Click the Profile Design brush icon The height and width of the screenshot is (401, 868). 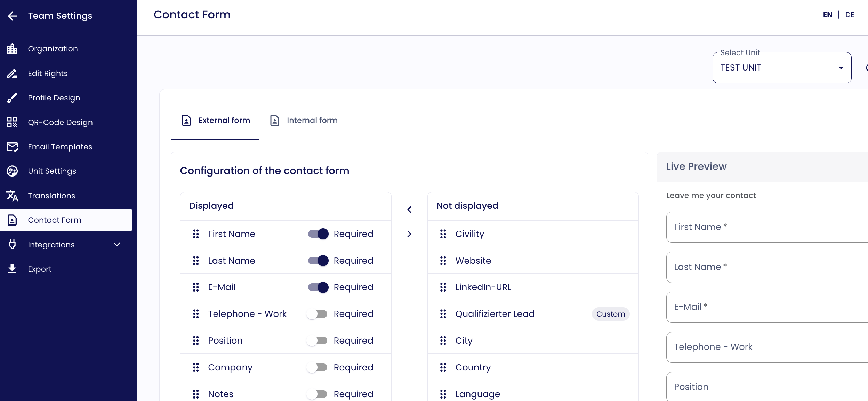(x=12, y=98)
